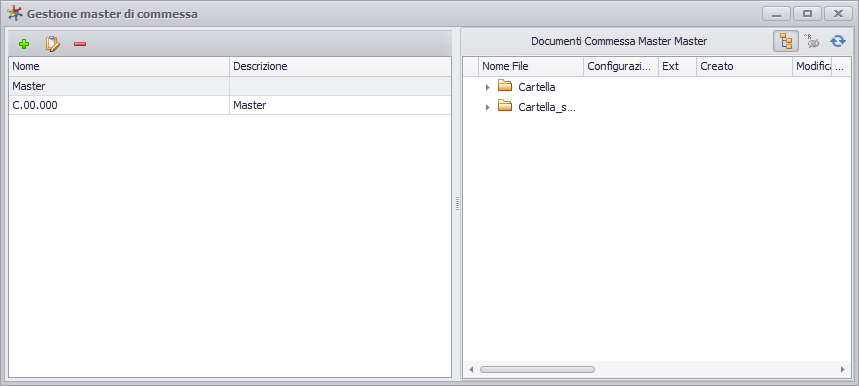Click the edit master pencil icon
This screenshot has width=859, height=386.
tap(52, 44)
